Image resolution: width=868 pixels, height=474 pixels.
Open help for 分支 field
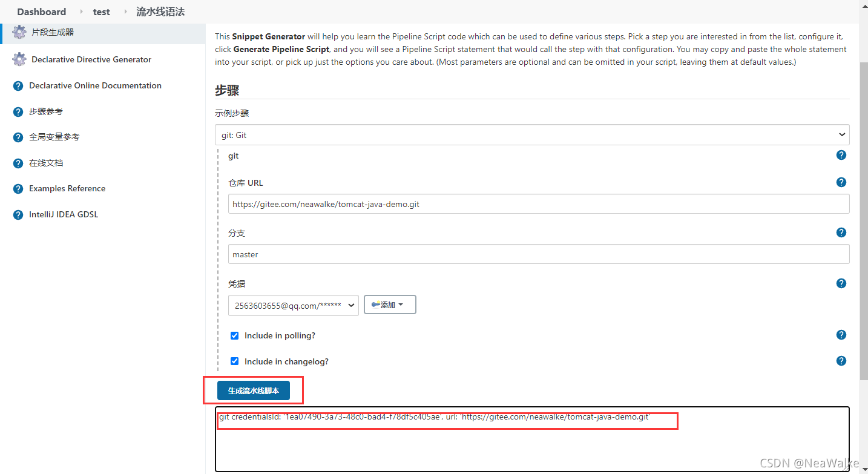841,232
